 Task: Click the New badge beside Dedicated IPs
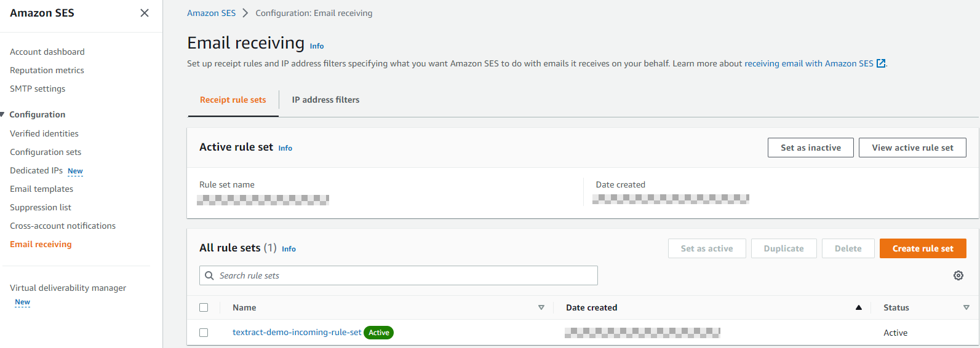coord(75,171)
